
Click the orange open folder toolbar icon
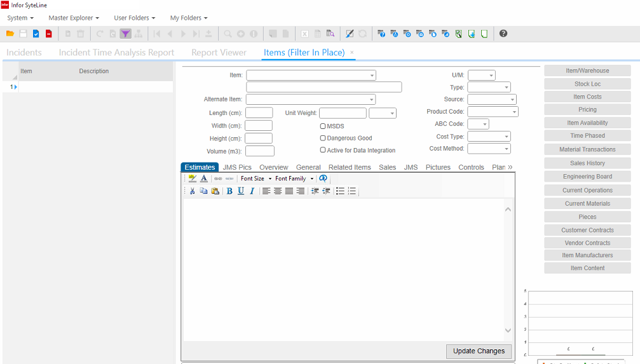pos(10,34)
